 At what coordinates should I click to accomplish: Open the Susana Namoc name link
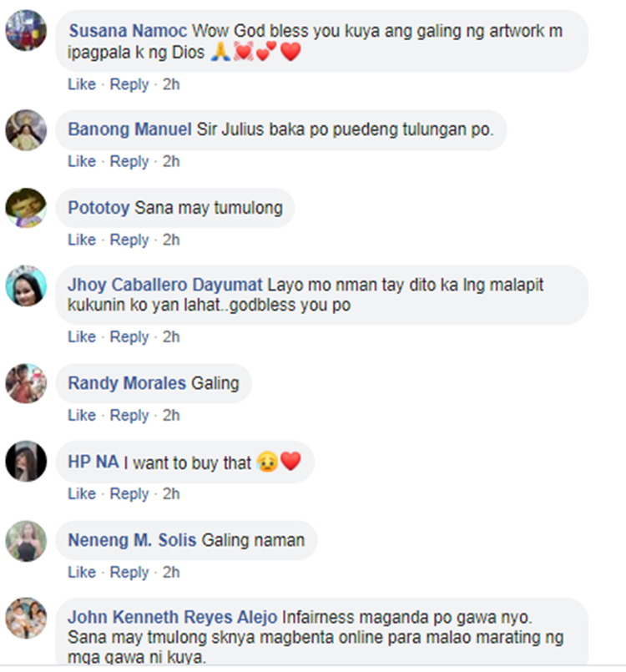[128, 31]
